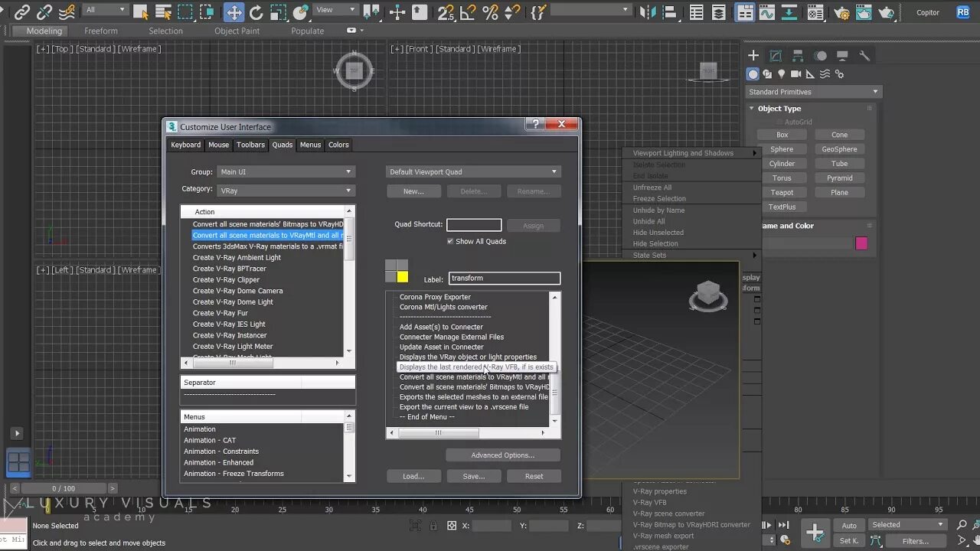Open Modify tab in command panel
The width and height of the screenshot is (980, 551).
coord(776,55)
